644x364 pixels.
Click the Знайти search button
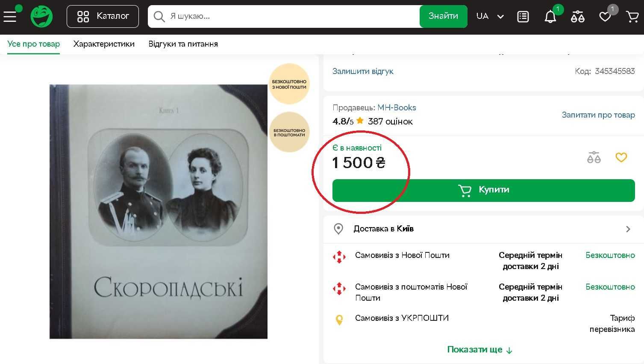[x=443, y=16]
